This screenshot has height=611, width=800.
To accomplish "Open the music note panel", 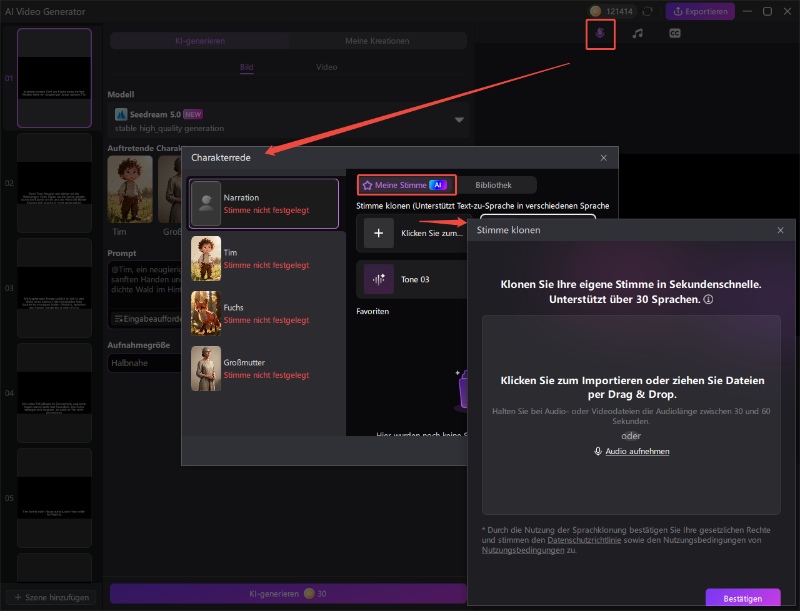I will tap(637, 34).
